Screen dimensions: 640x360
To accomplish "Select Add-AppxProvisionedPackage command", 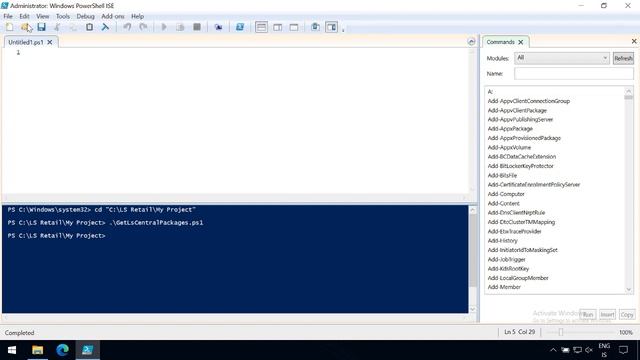I will click(x=524, y=138).
